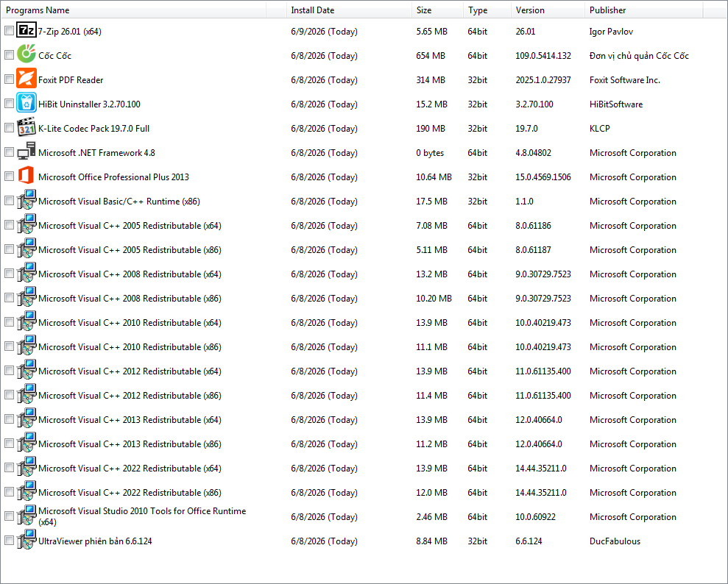Click version '19.7.0' cell
728x584 pixels.
pyautogui.click(x=526, y=129)
